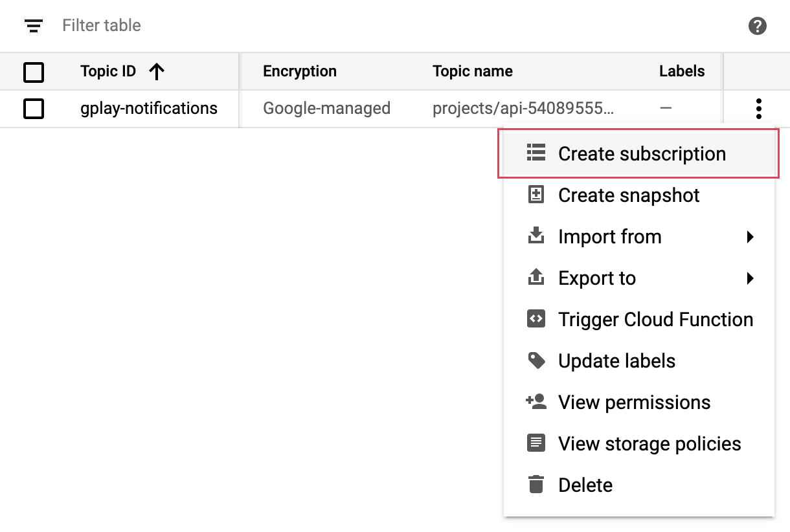Toggle the select-all checkbox in table header
Image resolution: width=790 pixels, height=532 pixels.
click(x=34, y=72)
